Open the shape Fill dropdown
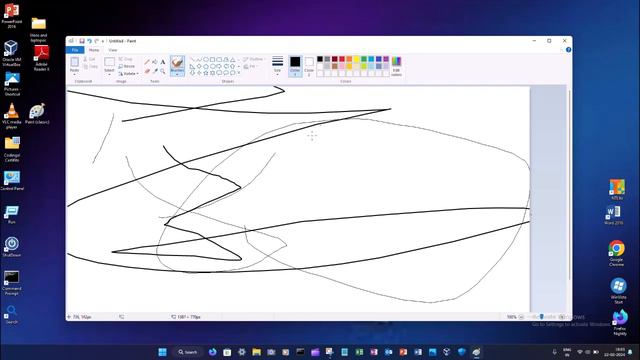The width and height of the screenshot is (640, 360). [x=250, y=66]
